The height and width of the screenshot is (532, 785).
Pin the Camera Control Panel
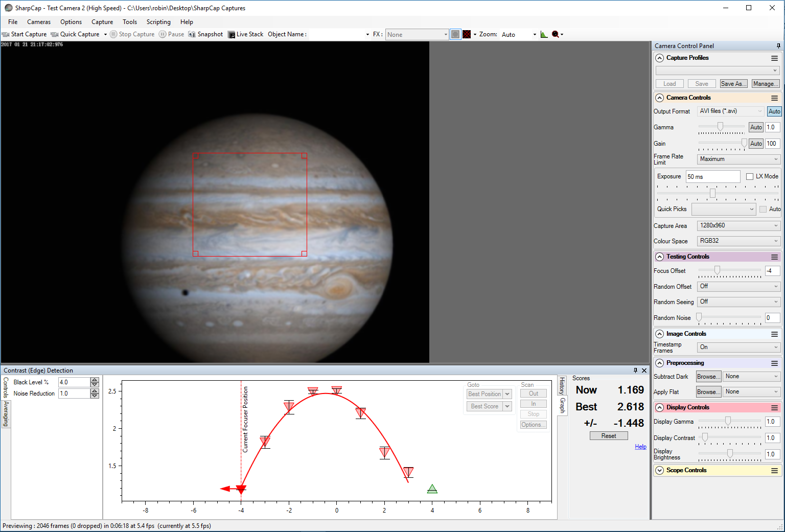click(x=778, y=46)
